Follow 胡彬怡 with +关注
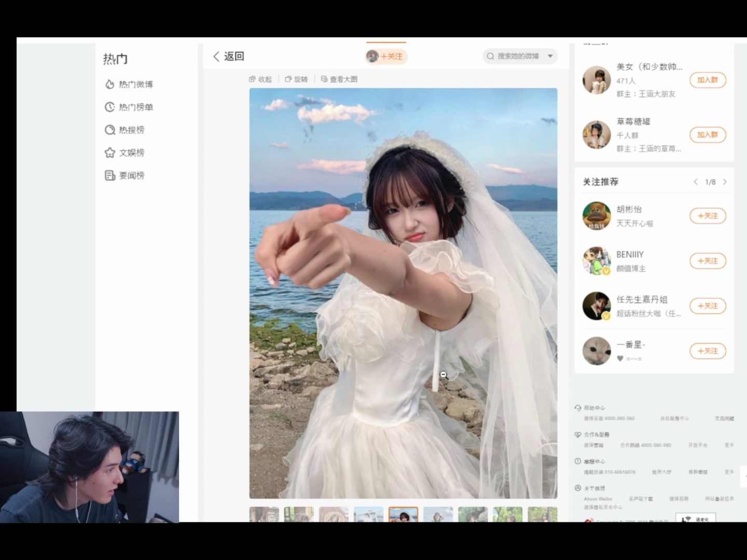This screenshot has width=747, height=560. [x=708, y=216]
